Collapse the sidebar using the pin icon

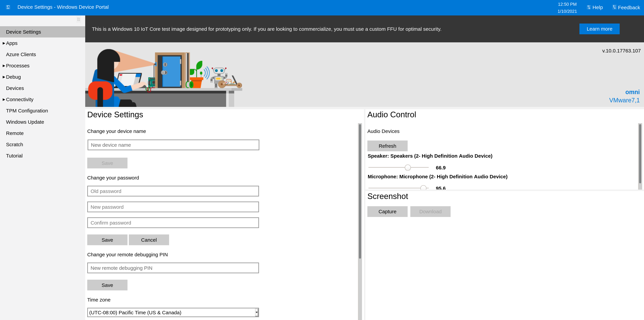click(x=79, y=19)
